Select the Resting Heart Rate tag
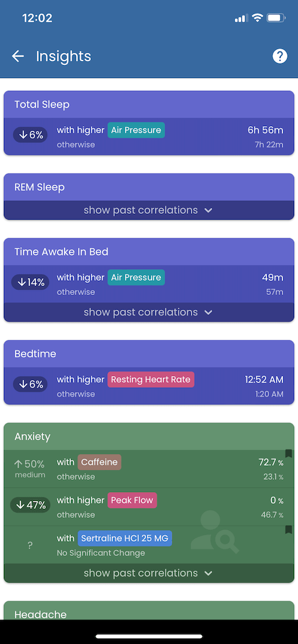 pyautogui.click(x=151, y=379)
